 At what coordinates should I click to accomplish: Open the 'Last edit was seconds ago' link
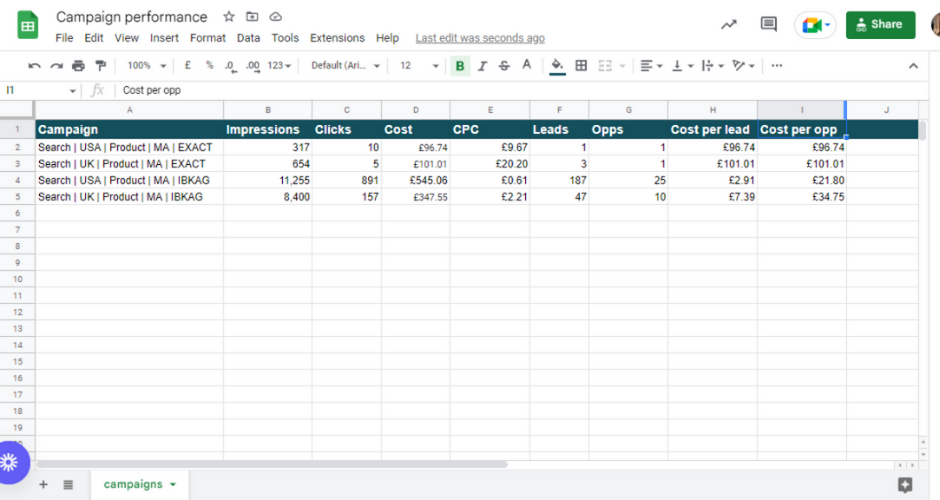[x=480, y=38]
